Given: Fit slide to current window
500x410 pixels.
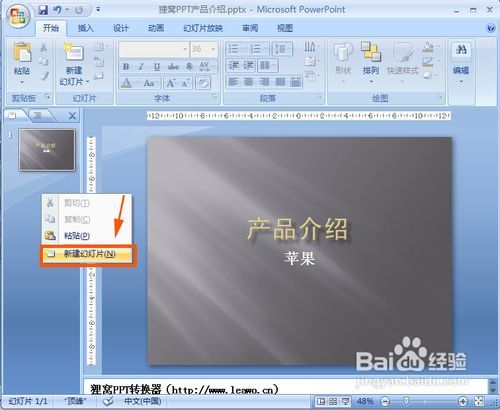Looking at the screenshot, I should point(479,401).
